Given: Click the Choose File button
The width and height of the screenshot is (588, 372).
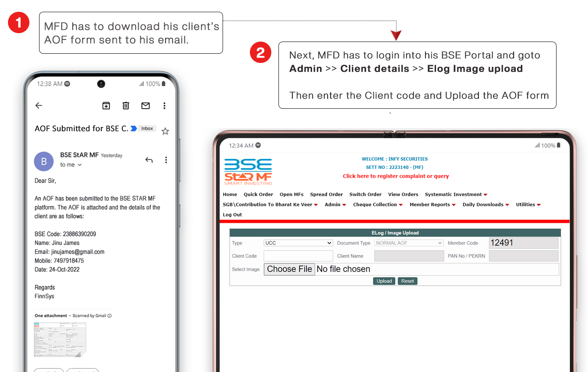Looking at the screenshot, I should 289,269.
